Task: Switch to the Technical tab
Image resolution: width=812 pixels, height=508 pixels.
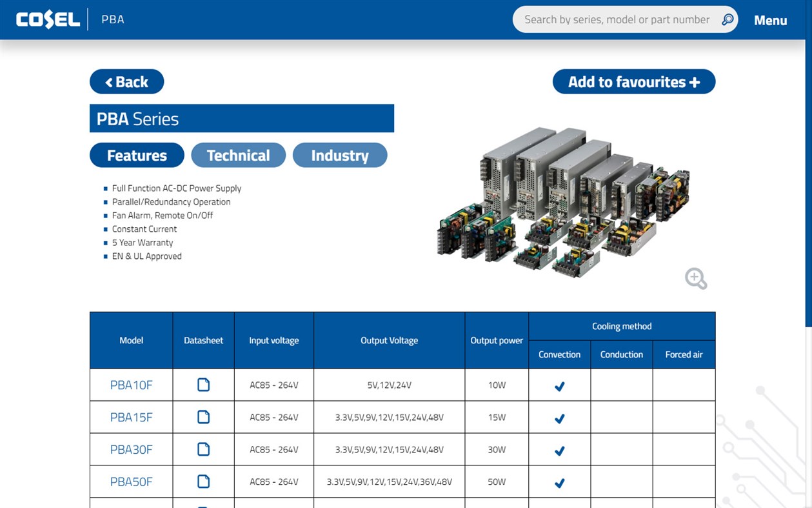Action: (238, 155)
